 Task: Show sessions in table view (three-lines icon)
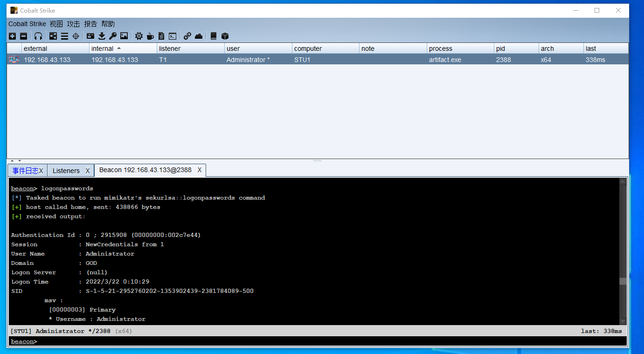tap(64, 36)
